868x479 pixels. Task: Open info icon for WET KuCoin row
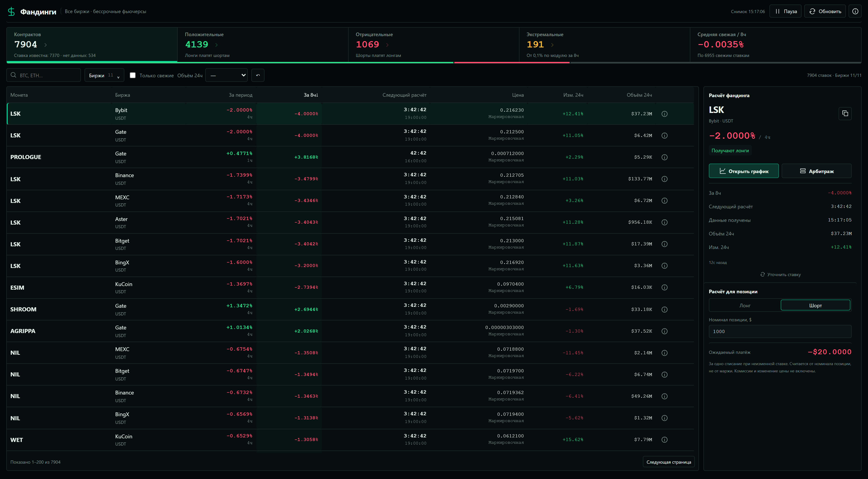[x=664, y=440]
